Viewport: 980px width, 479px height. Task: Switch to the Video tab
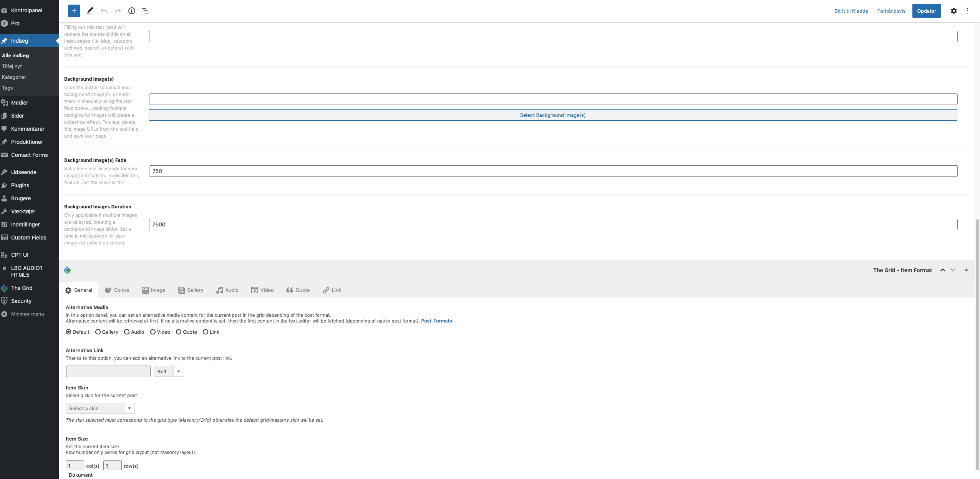pyautogui.click(x=263, y=290)
